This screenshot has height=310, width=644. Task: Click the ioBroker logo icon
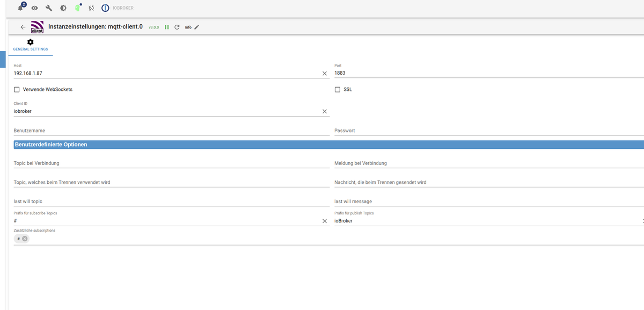[x=105, y=8]
